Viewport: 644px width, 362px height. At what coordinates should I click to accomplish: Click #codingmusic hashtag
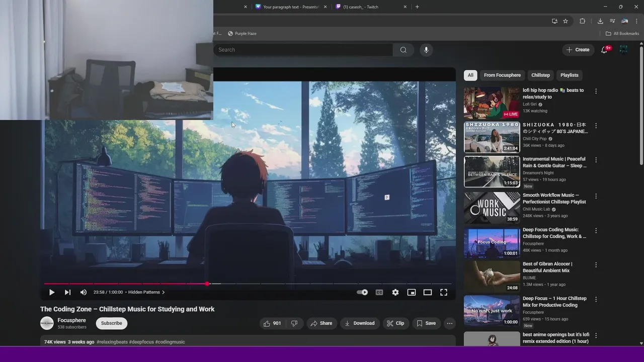point(170,342)
